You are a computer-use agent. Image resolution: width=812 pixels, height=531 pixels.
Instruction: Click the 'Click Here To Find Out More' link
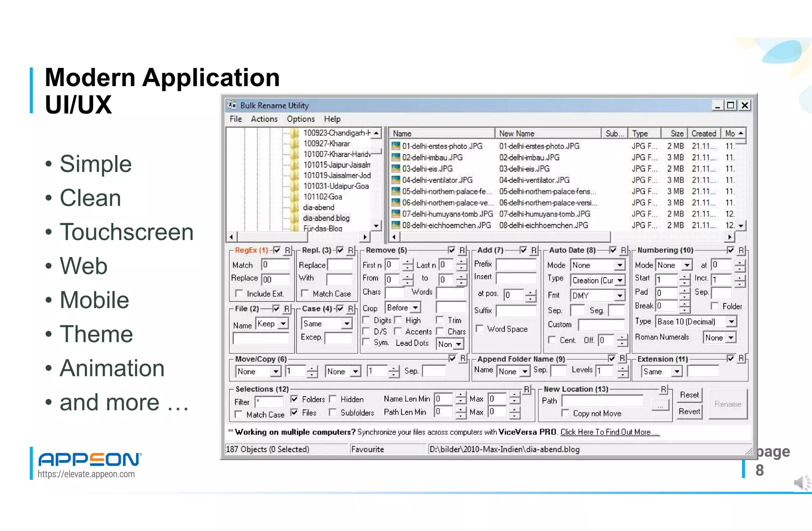coord(609,432)
